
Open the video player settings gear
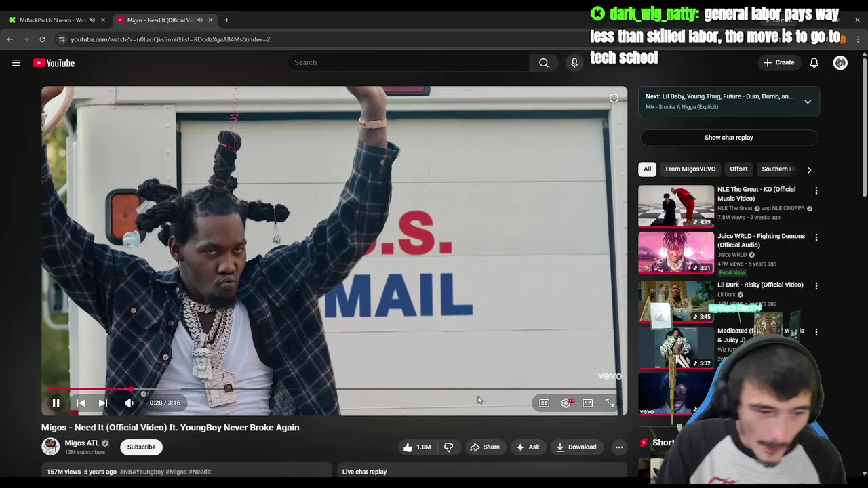pyautogui.click(x=566, y=403)
